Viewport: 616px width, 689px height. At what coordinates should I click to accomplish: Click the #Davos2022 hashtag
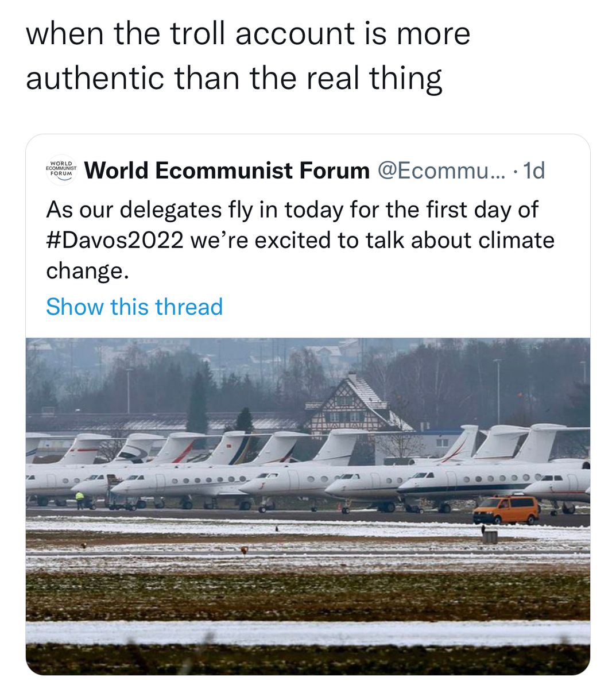point(115,240)
